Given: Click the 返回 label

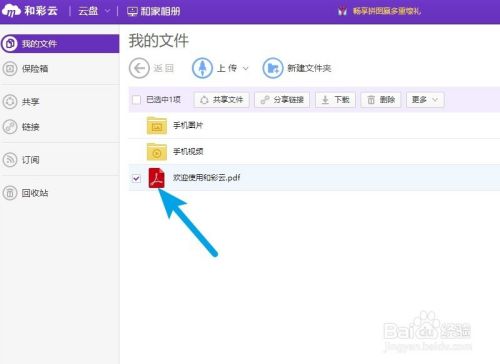Looking at the screenshot, I should (163, 68).
